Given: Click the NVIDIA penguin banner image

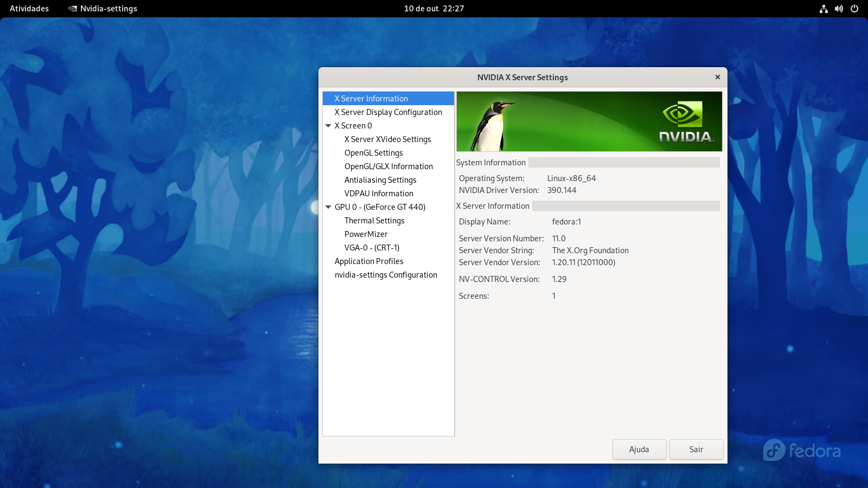Looking at the screenshot, I should (589, 121).
